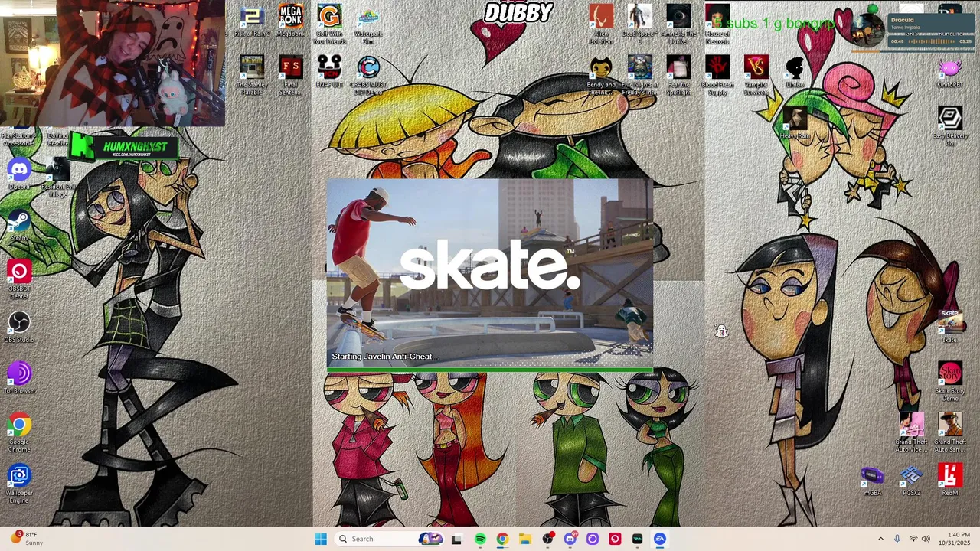
Task: Launch the Skate Story Demo shortcut
Action: (x=949, y=382)
